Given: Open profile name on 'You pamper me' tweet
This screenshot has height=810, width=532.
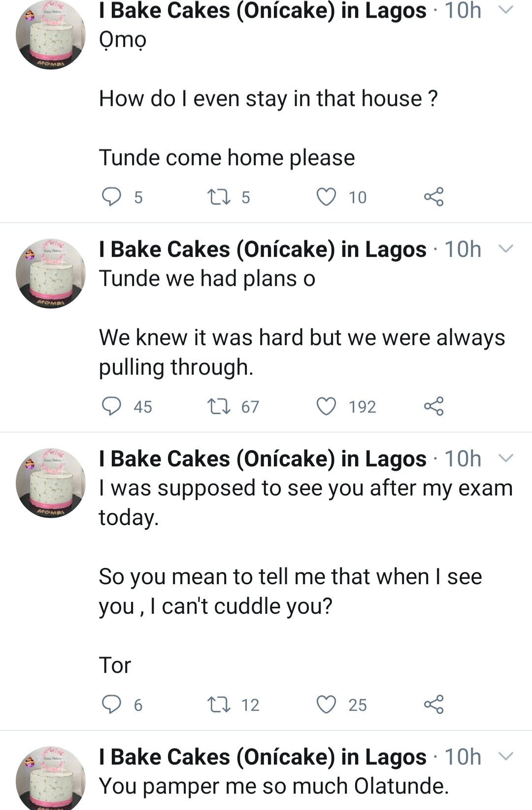Looking at the screenshot, I should click(x=263, y=757).
